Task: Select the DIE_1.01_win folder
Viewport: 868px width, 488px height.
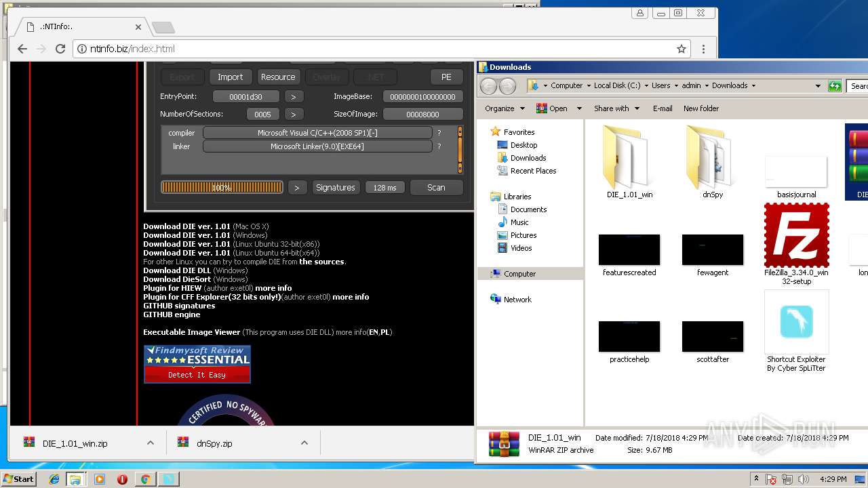Action: [x=629, y=162]
